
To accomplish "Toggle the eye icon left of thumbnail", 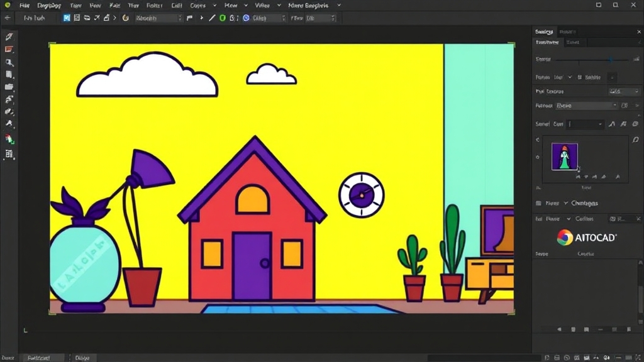I will (x=538, y=157).
